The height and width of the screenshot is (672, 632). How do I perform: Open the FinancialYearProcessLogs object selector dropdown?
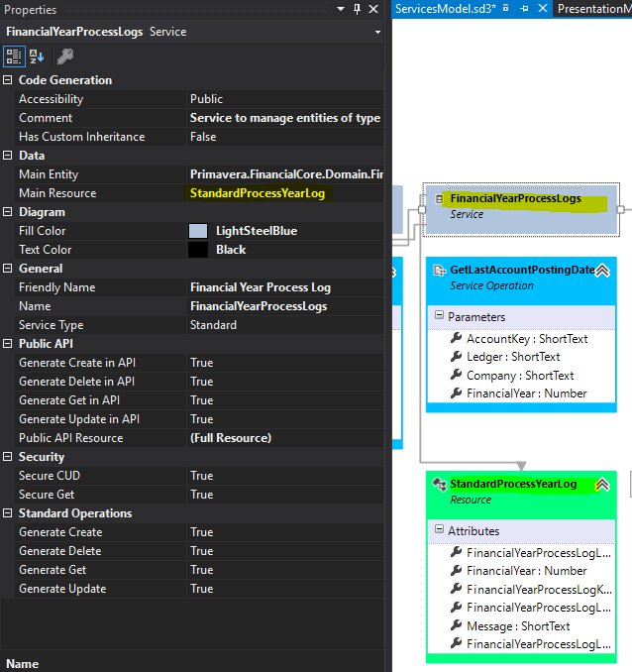(x=377, y=32)
